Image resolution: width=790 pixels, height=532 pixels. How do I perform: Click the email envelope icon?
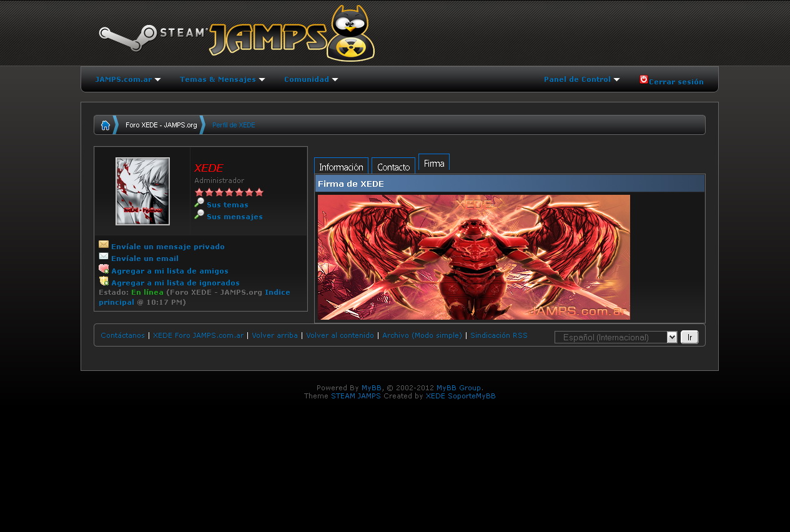[104, 257]
